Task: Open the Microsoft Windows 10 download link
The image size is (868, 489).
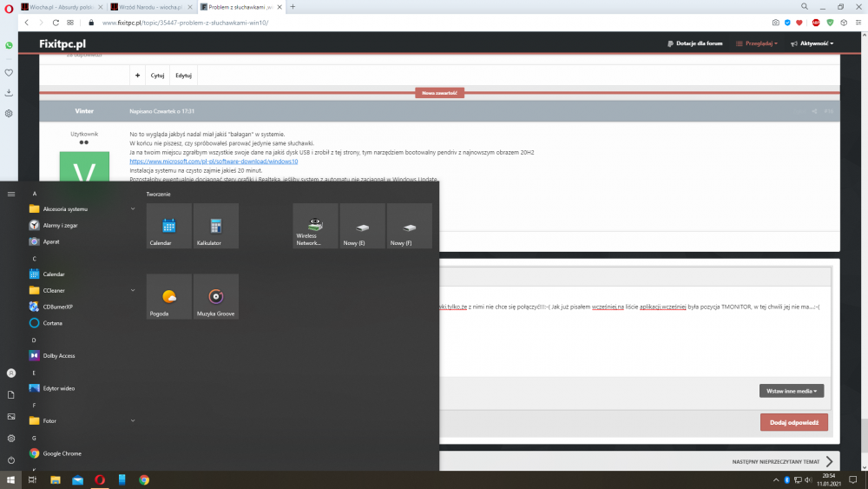Action: coord(214,162)
